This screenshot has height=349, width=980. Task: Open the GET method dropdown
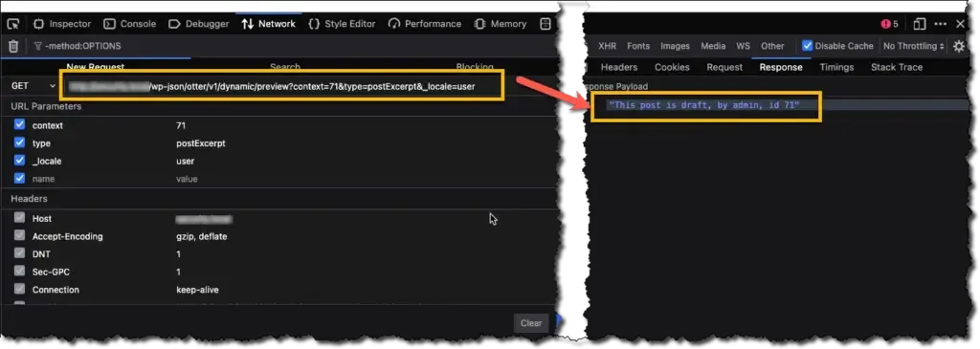coord(33,86)
